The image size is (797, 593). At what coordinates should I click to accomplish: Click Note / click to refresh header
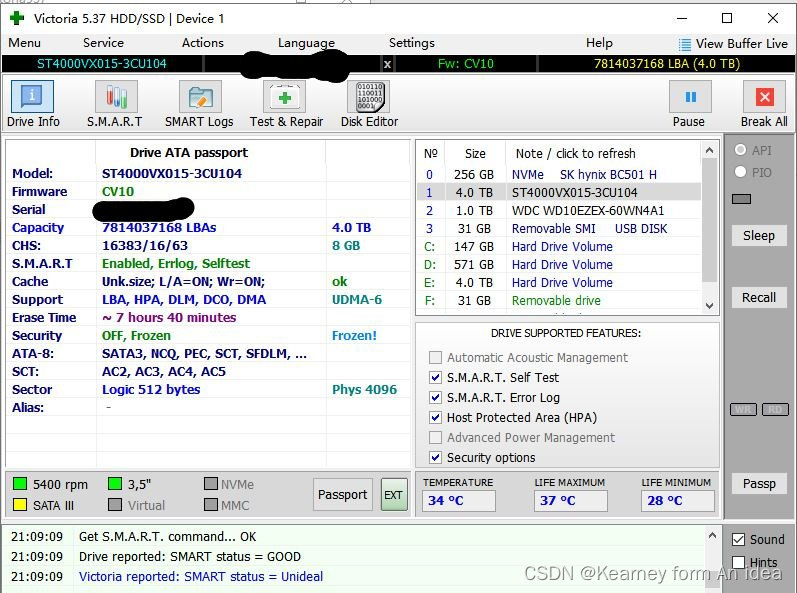tap(575, 153)
